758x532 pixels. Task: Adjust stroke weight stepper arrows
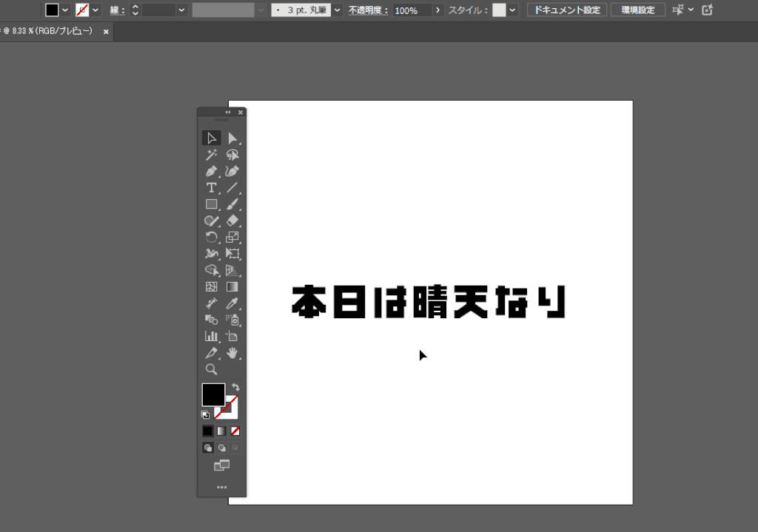tap(135, 10)
